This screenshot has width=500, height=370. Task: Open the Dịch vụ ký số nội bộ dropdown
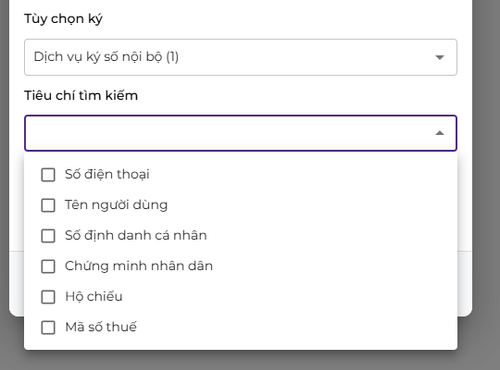(x=240, y=57)
